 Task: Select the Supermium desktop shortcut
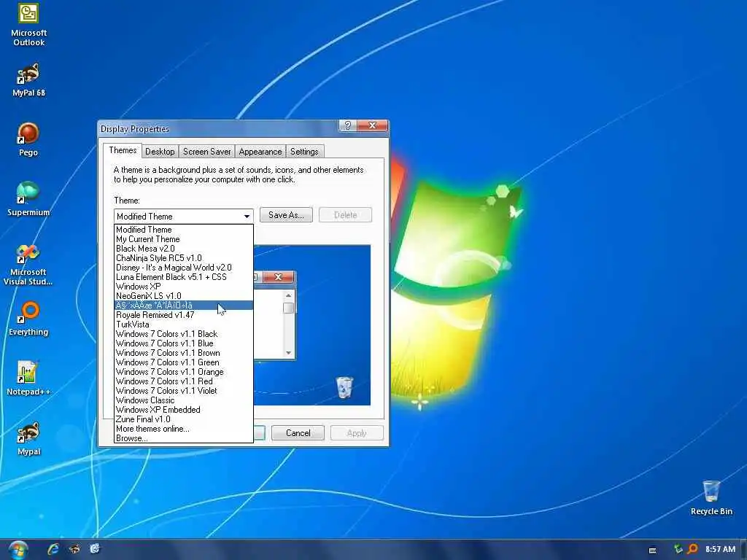28,198
